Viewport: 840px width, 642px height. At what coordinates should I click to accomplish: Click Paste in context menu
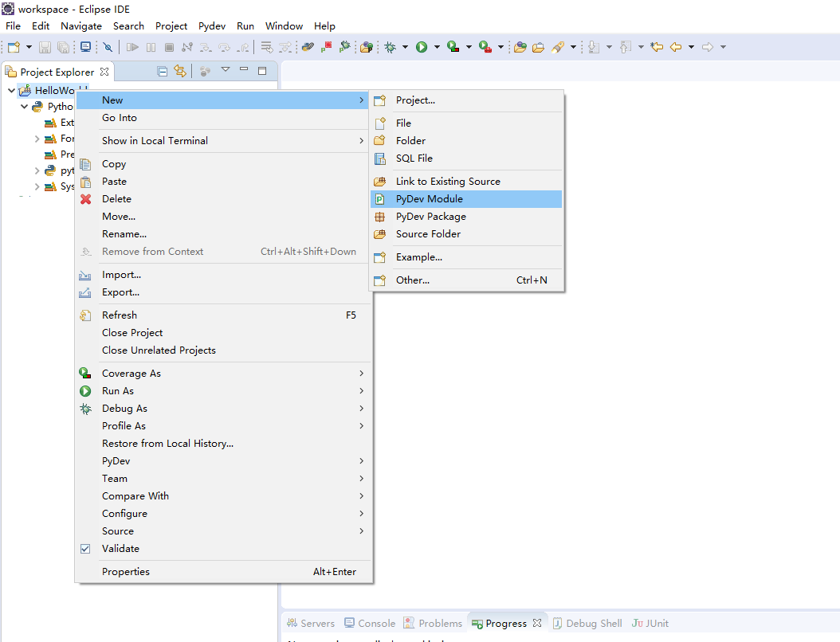(223, 182)
